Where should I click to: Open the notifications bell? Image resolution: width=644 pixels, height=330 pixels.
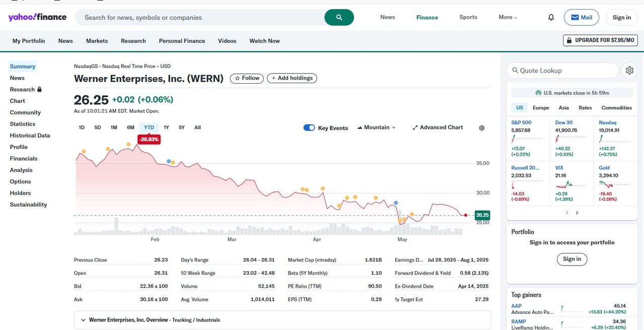(551, 17)
